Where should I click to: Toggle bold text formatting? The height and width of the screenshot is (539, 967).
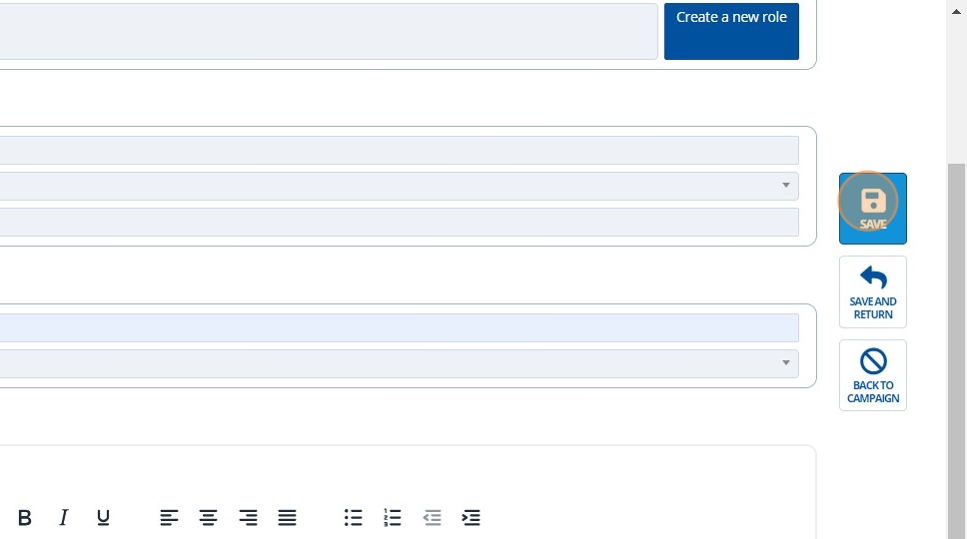pyautogui.click(x=25, y=517)
